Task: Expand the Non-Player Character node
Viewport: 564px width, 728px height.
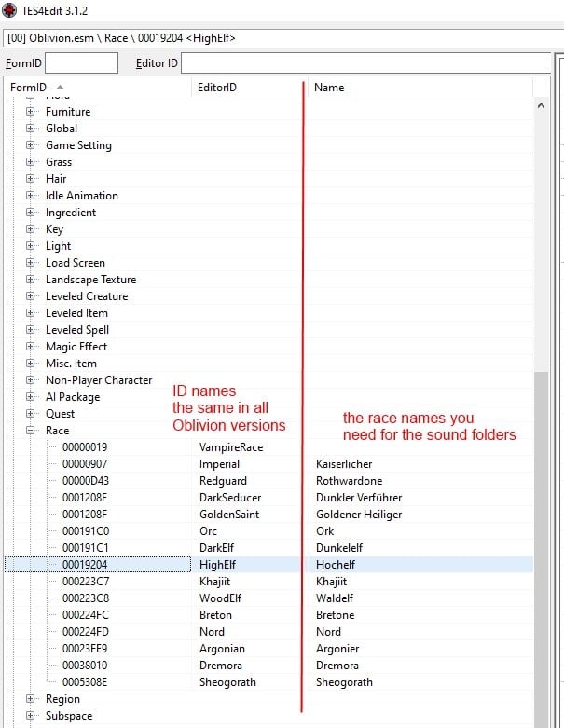Action: 30,379
